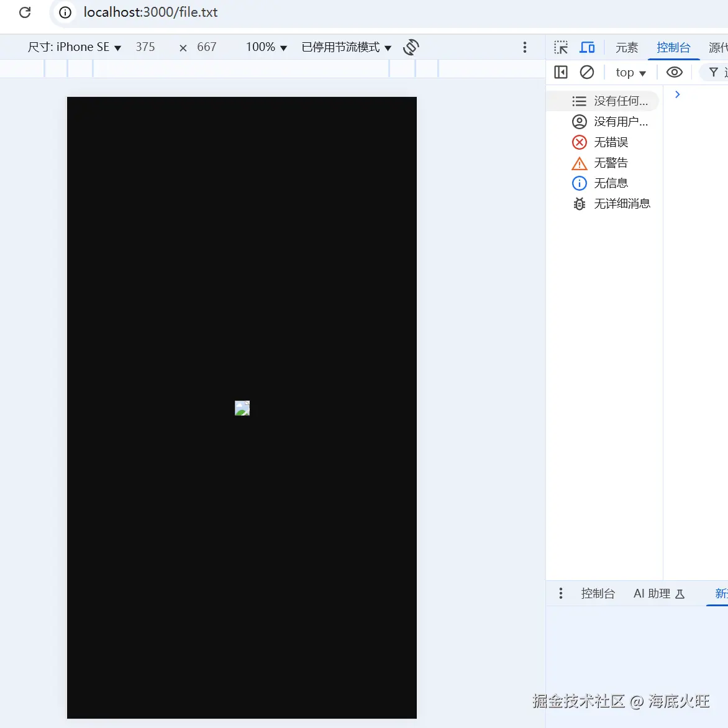Image resolution: width=728 pixels, height=728 pixels.
Task: Edit the 375 viewport width field
Action: pos(145,47)
